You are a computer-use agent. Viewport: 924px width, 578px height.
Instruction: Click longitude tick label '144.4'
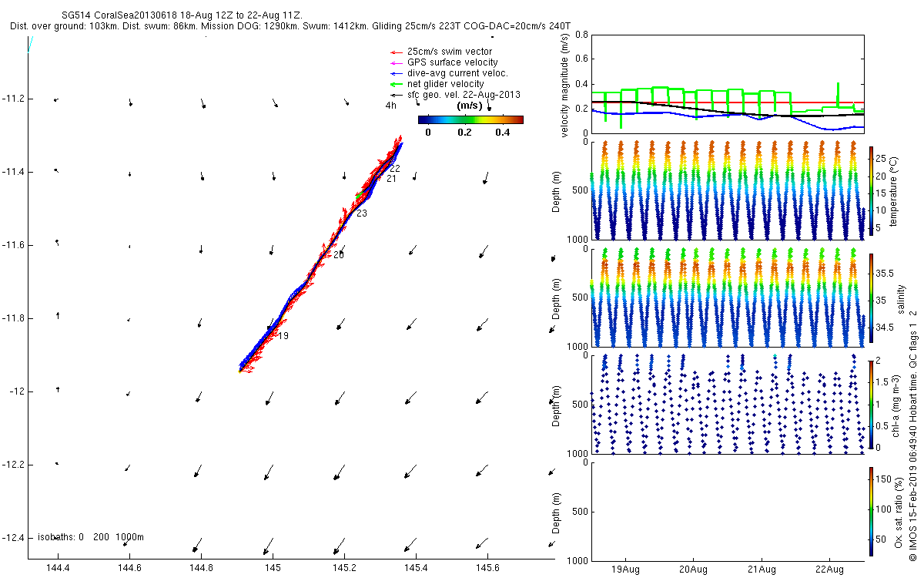click(59, 568)
